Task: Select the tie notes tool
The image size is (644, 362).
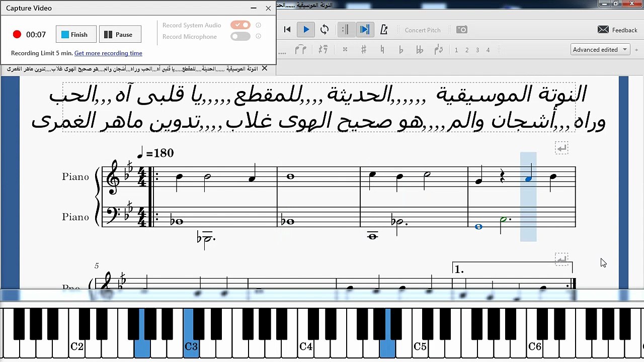Action: (x=301, y=49)
